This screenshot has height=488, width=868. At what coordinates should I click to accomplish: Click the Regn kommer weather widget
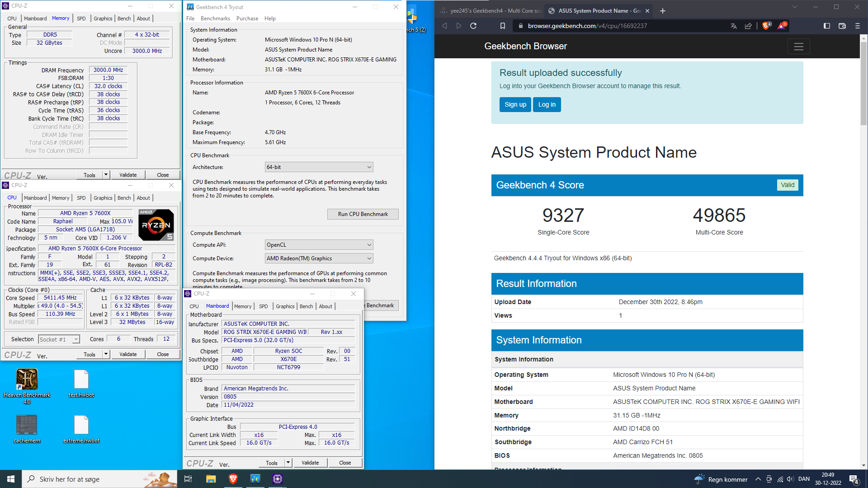click(721, 479)
